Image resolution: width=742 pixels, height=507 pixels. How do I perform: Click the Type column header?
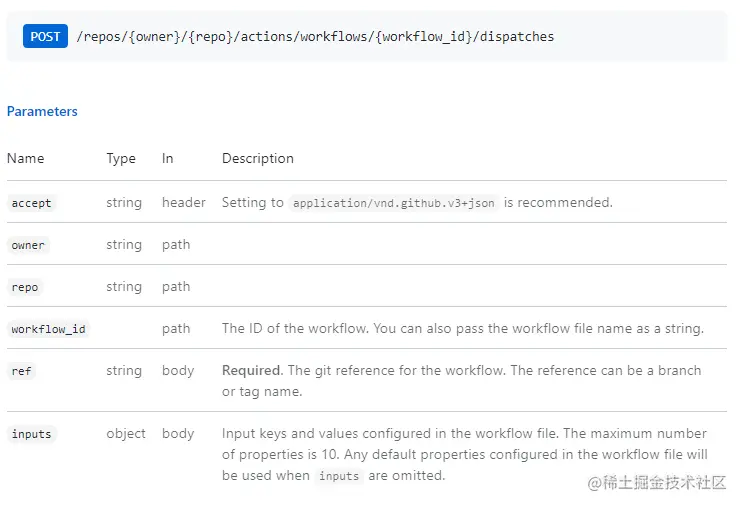(x=121, y=158)
